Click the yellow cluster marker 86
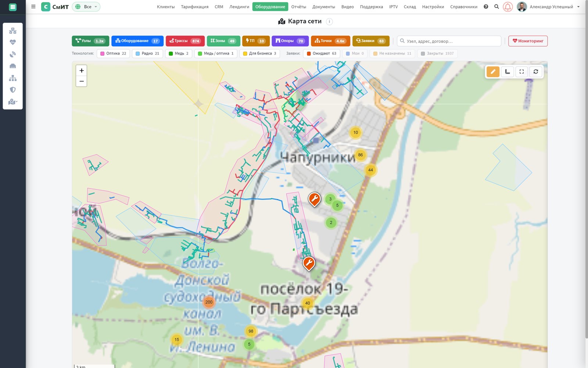 click(360, 155)
